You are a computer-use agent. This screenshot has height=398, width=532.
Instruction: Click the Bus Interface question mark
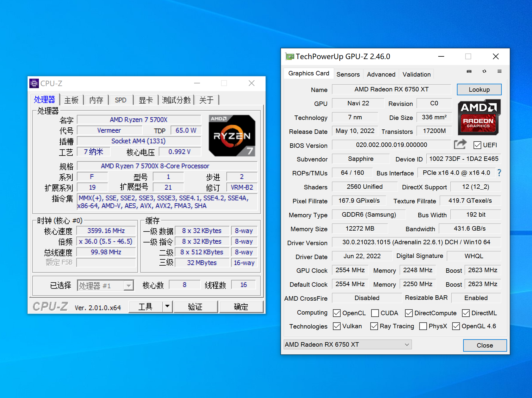coord(499,172)
